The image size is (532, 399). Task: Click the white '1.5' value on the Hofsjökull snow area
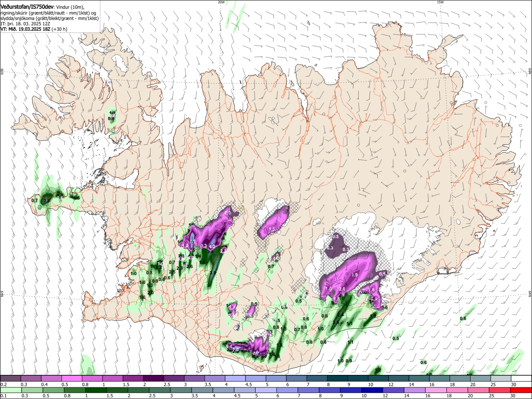[x=273, y=229]
